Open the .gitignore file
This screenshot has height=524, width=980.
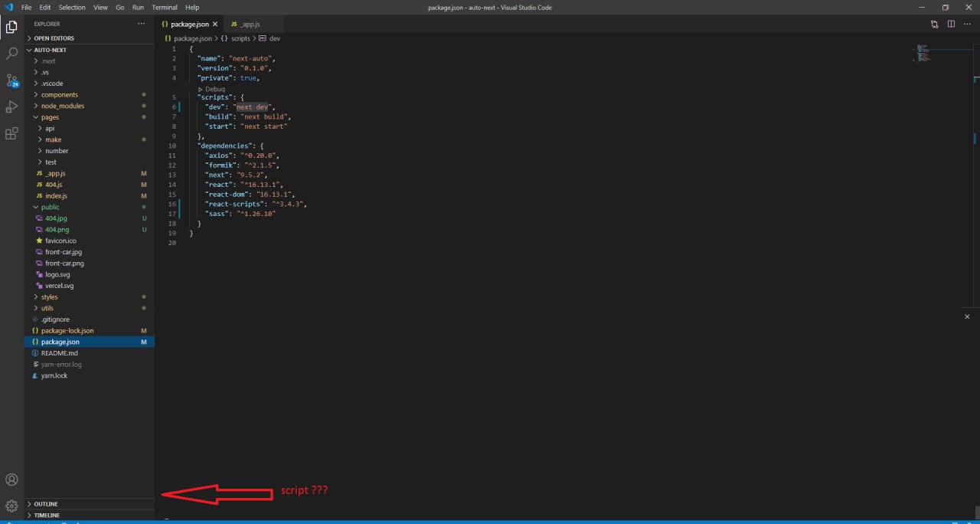[90, 319]
